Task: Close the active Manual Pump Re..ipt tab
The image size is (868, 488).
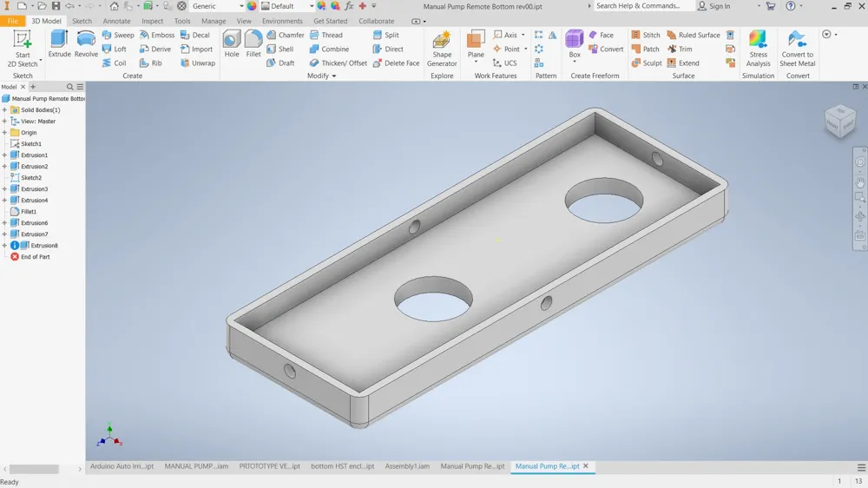Action: click(586, 466)
